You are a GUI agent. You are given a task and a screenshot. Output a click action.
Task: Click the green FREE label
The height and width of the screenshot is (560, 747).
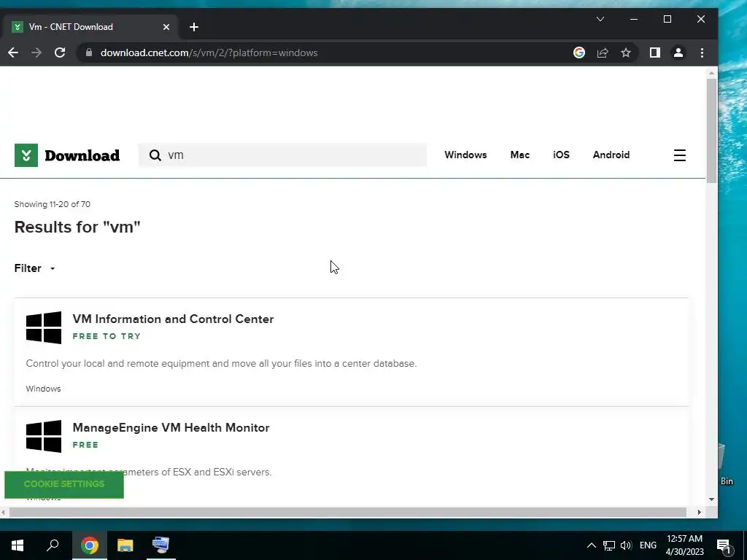[86, 445]
